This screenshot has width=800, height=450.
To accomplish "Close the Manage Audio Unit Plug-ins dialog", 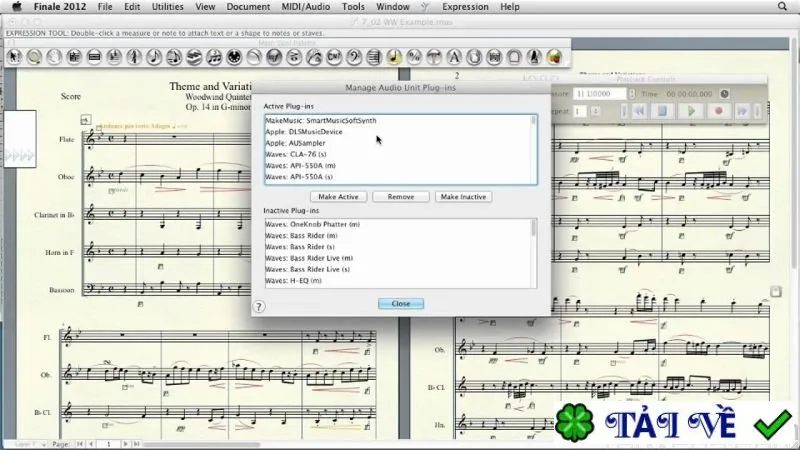I will click(x=401, y=304).
